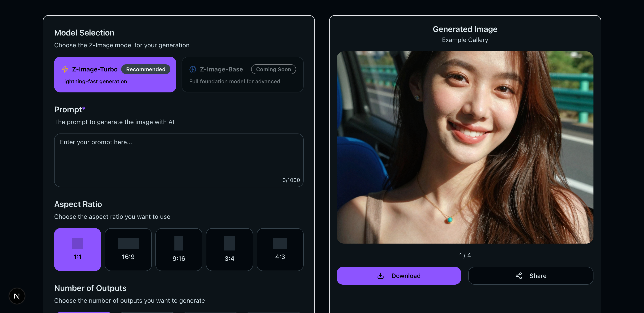This screenshot has width=644, height=313.
Task: Click the square 1:1 ratio shape icon
Action: pos(78,243)
